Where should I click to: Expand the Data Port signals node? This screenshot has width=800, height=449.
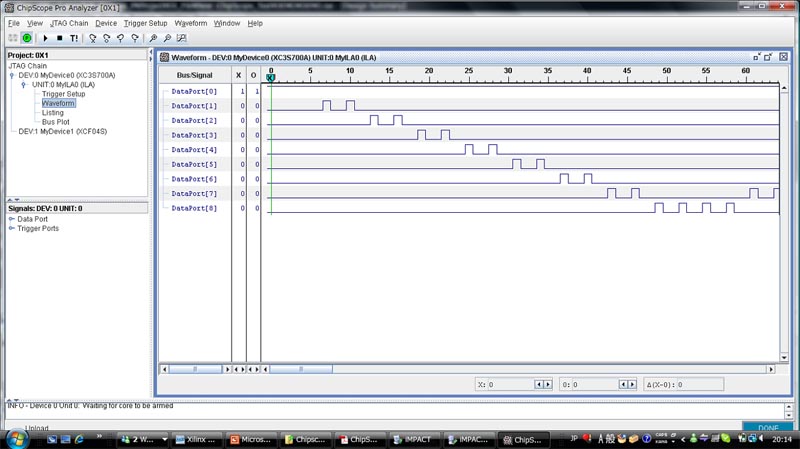(11, 219)
